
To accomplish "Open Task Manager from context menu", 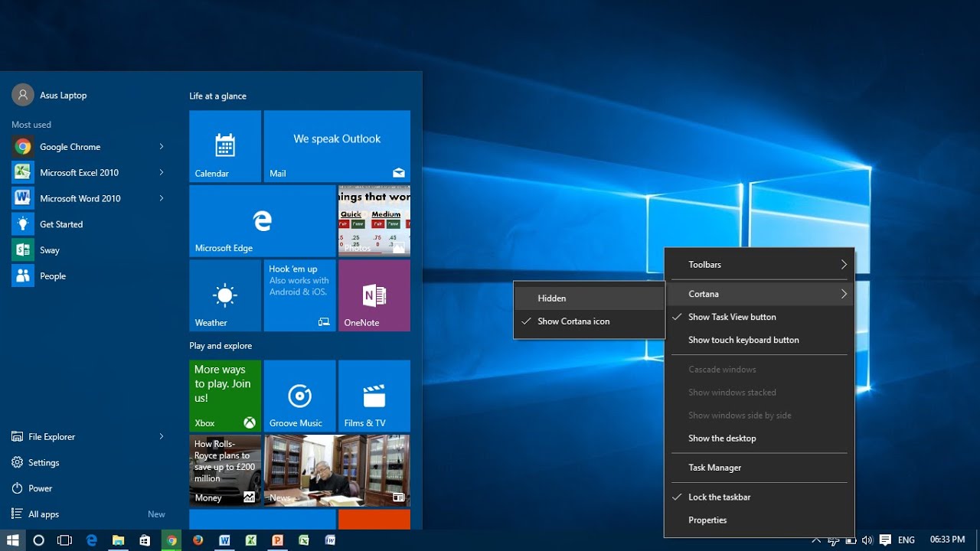I will pos(760,468).
